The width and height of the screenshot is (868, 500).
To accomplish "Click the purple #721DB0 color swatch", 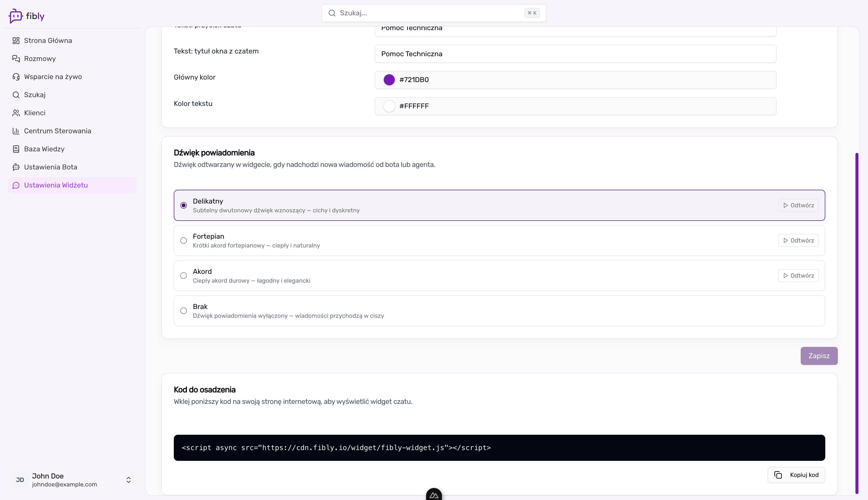I will pyautogui.click(x=389, y=80).
